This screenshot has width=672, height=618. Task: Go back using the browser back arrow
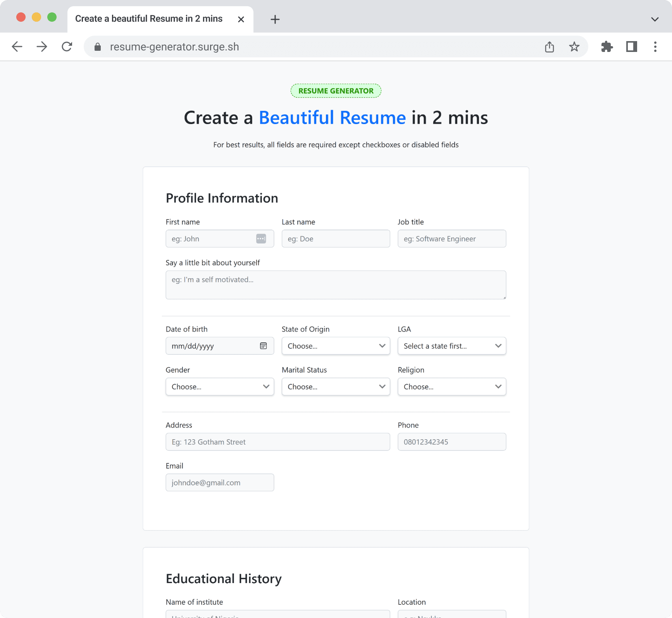pyautogui.click(x=17, y=47)
